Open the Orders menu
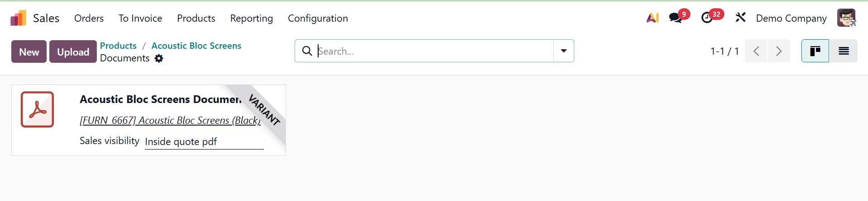The height and width of the screenshot is (201, 868). (x=89, y=18)
